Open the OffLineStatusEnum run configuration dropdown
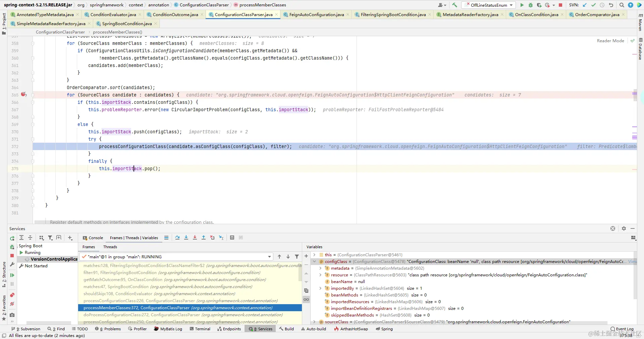The image size is (644, 339). click(489, 5)
